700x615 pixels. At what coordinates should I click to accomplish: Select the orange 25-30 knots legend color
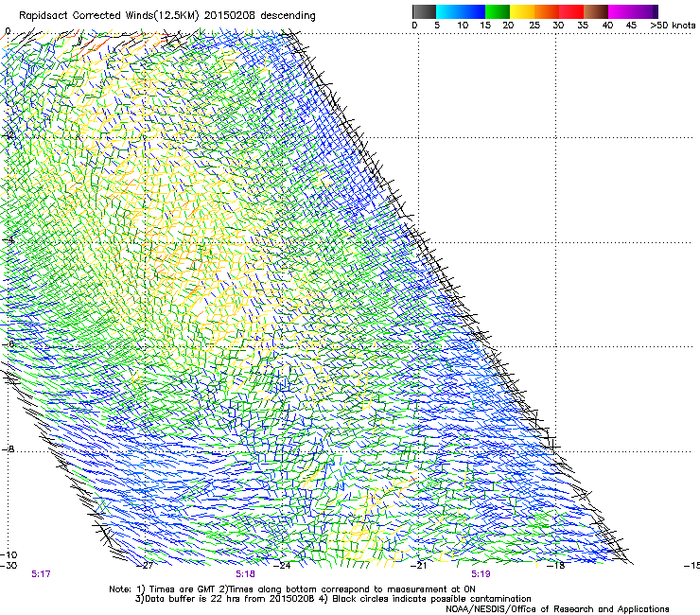coord(547,11)
